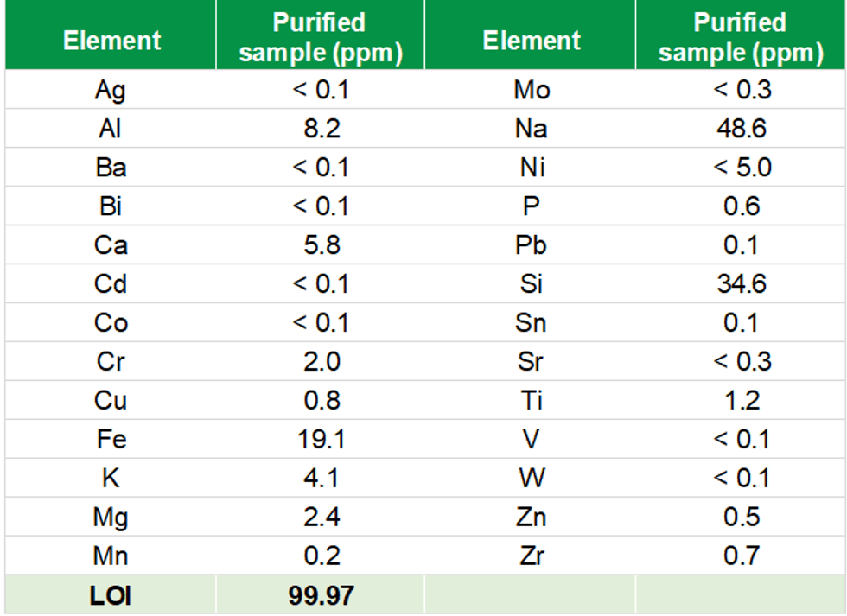This screenshot has width=847, height=616.
Task: Click the Mo element cell
Action: [531, 90]
